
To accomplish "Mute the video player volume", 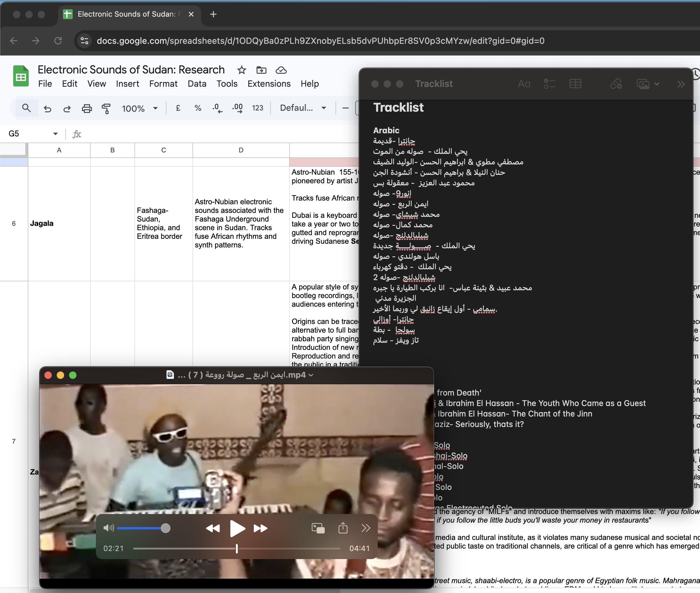I will (x=108, y=528).
